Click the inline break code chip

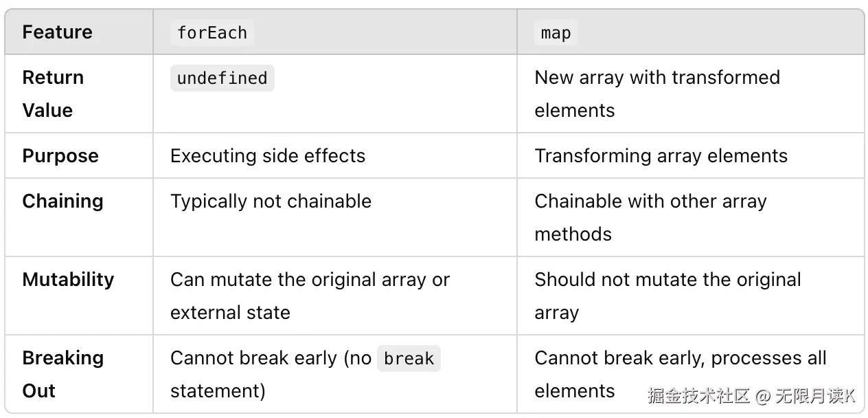coord(409,359)
